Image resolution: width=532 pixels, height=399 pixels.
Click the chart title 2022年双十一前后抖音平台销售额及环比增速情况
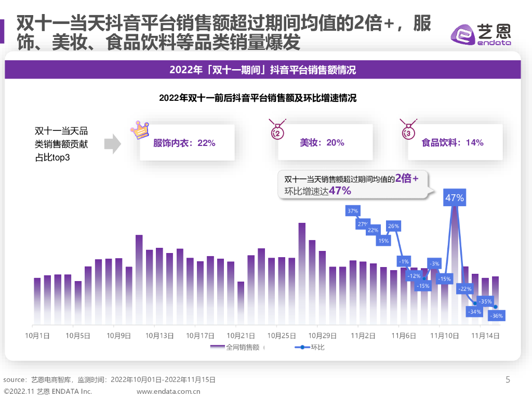pos(258,98)
